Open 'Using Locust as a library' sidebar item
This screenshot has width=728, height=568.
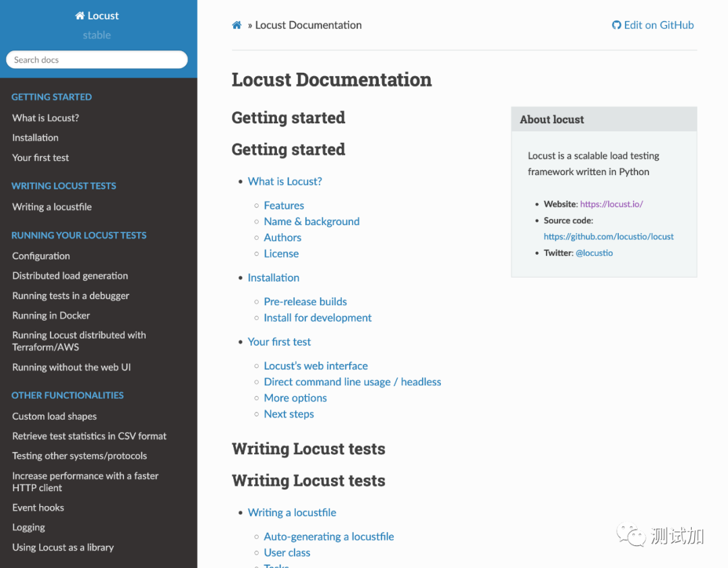pyautogui.click(x=63, y=548)
